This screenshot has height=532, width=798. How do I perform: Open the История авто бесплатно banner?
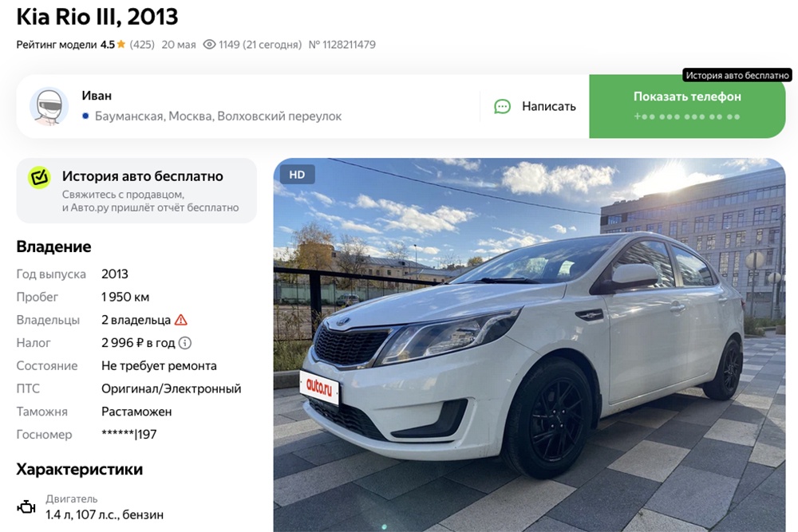pos(136,191)
